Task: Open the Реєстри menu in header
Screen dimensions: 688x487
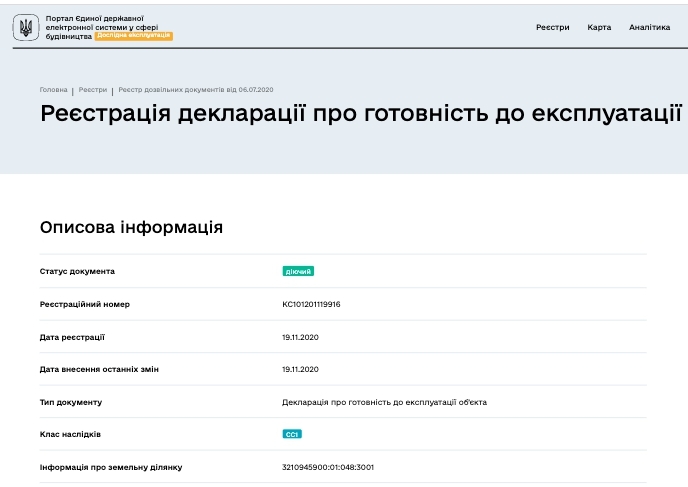Action: pyautogui.click(x=552, y=27)
